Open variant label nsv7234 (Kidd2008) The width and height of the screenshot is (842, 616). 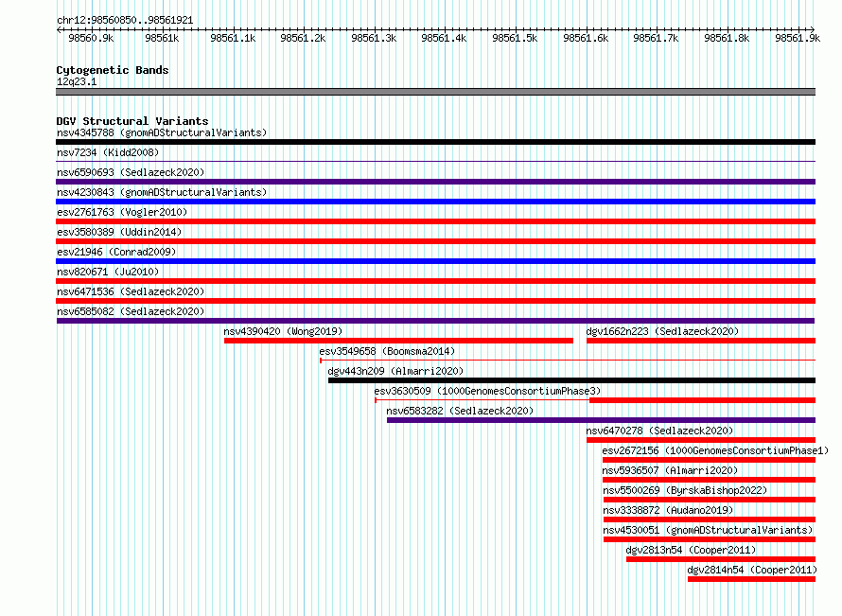tap(108, 152)
